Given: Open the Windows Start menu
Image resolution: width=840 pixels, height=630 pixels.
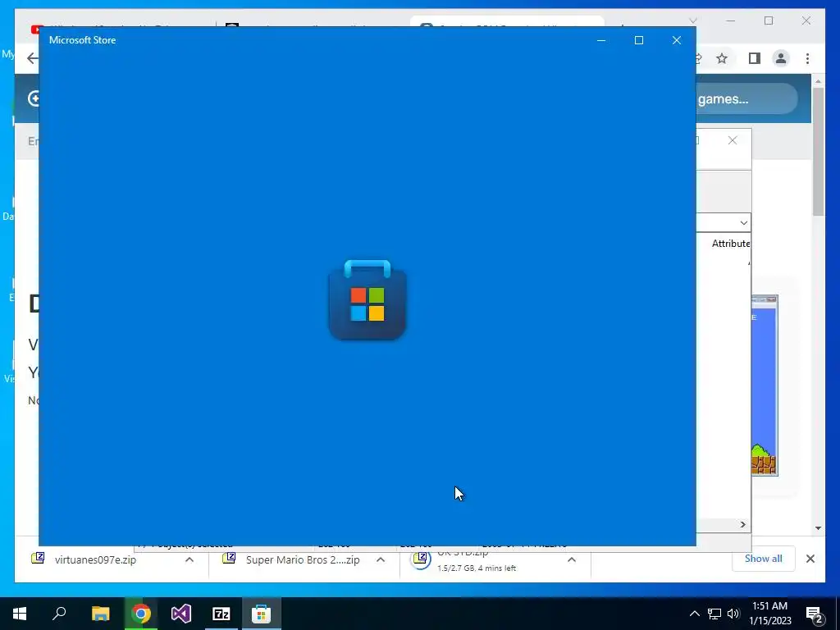Looking at the screenshot, I should pos(20,614).
